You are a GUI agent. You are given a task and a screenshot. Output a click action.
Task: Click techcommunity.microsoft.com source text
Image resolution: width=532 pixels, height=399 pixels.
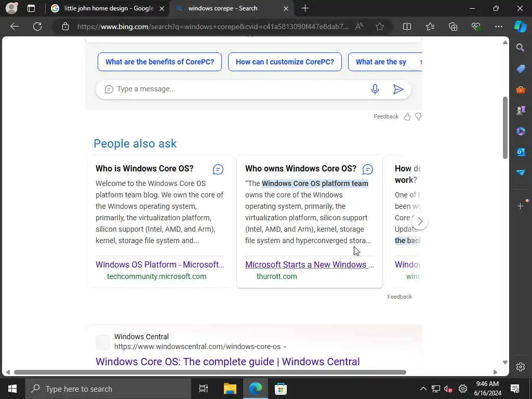(156, 276)
